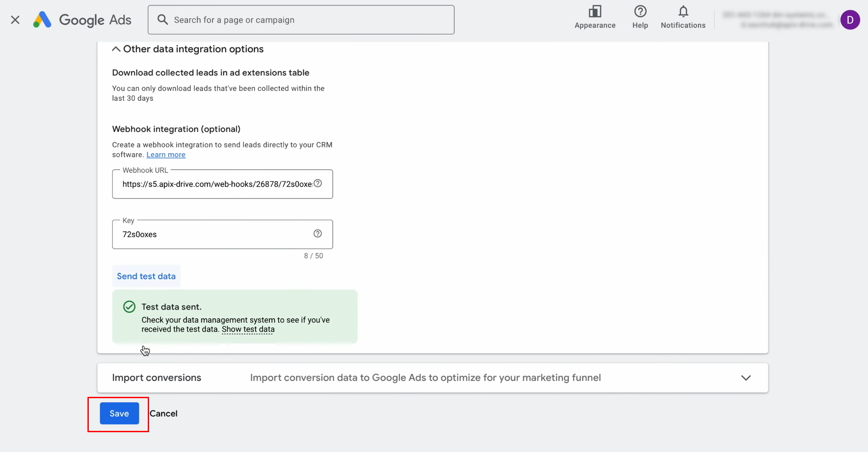Click the Key field help icon
Image resolution: width=868 pixels, height=452 pixels.
[x=318, y=233]
